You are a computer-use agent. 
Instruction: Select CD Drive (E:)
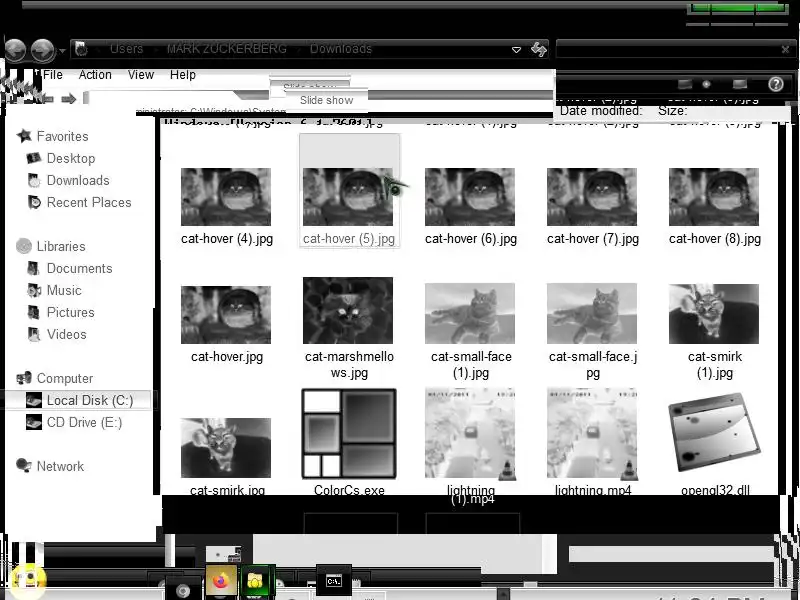[x=84, y=422]
